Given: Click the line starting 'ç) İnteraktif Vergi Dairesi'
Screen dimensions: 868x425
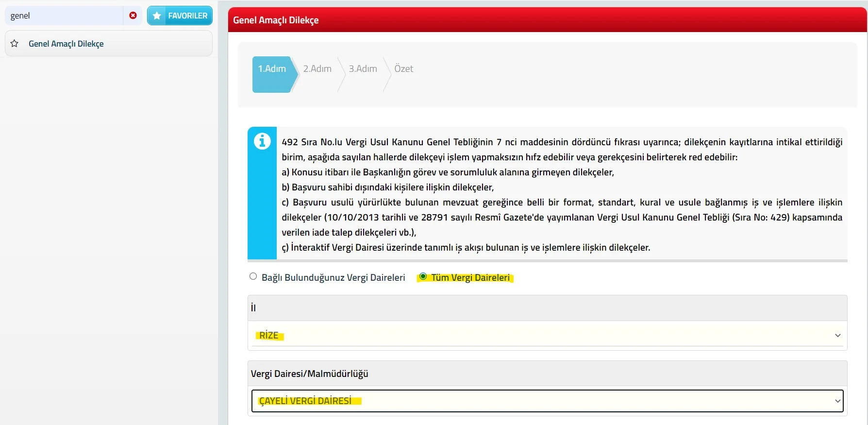Looking at the screenshot, I should (x=466, y=247).
